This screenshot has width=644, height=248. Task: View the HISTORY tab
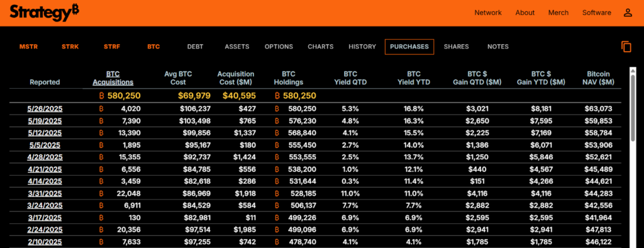[x=362, y=47]
